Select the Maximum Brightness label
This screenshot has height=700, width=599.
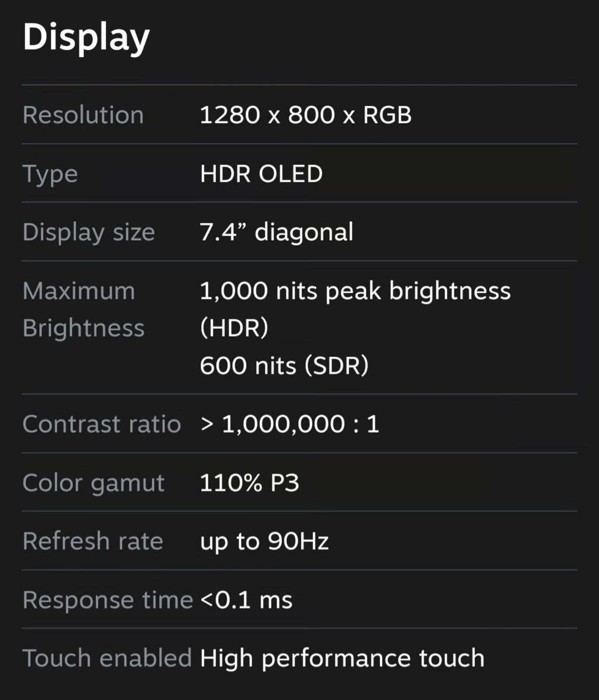[x=83, y=309]
